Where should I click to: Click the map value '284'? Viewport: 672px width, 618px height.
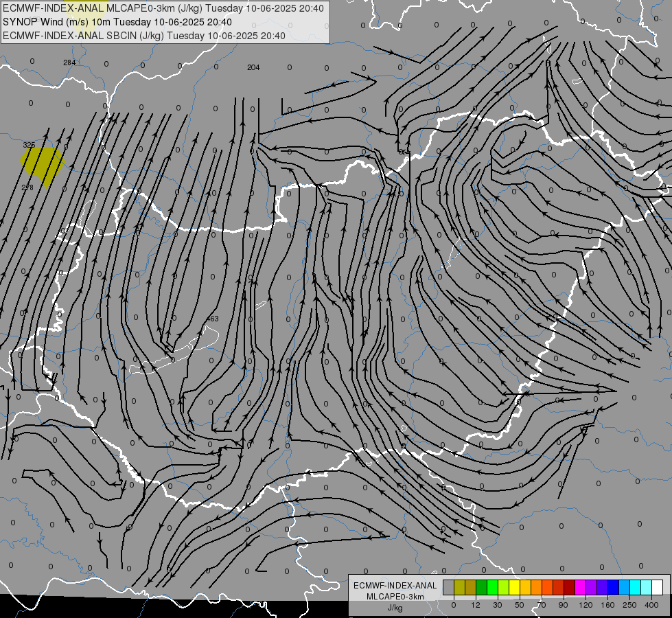pos(69,62)
